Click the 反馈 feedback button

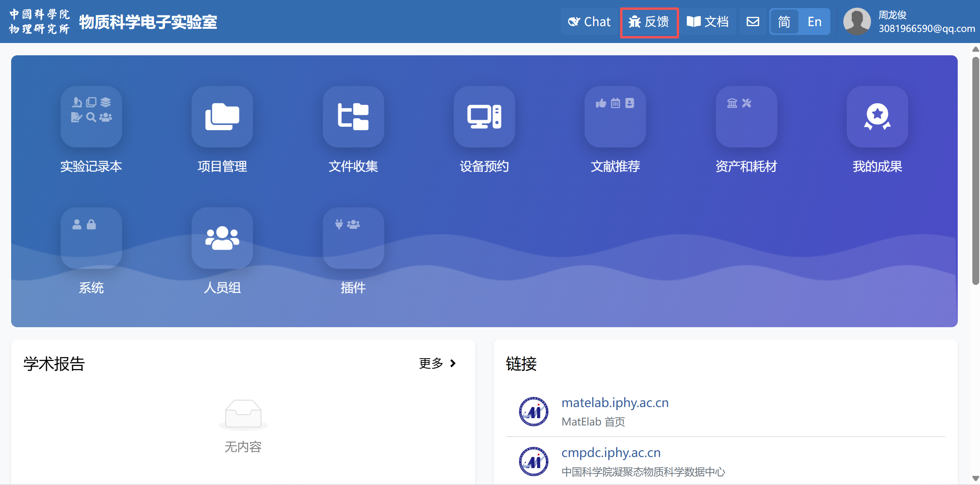(x=649, y=22)
